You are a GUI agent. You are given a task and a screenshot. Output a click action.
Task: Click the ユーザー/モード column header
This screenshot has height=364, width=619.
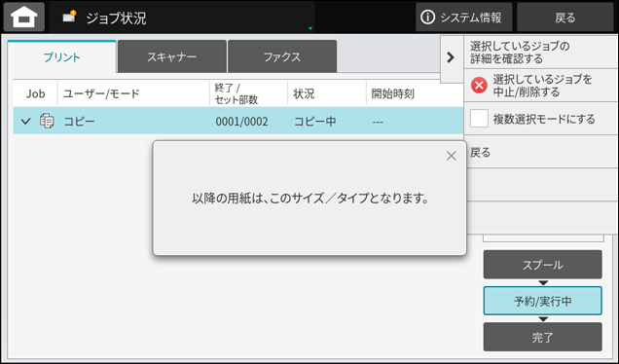[x=101, y=93]
